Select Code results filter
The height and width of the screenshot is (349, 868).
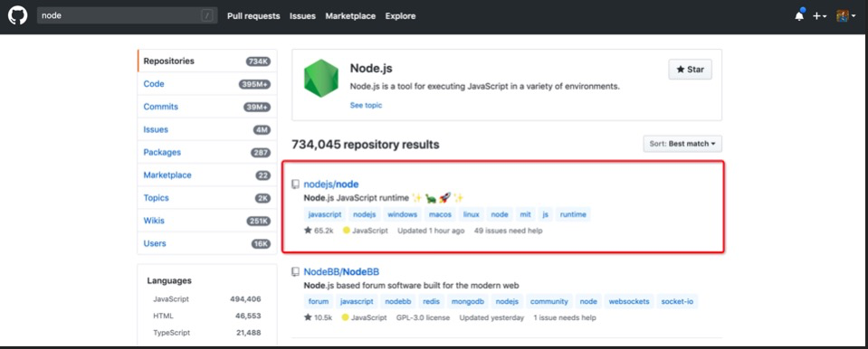(207, 84)
